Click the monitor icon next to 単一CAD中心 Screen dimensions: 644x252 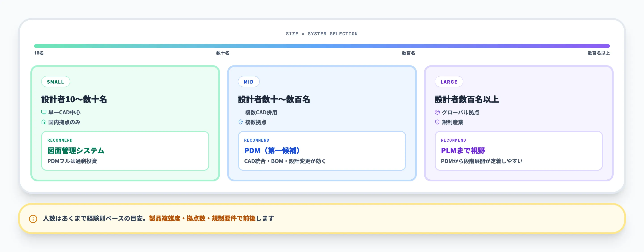coord(44,112)
